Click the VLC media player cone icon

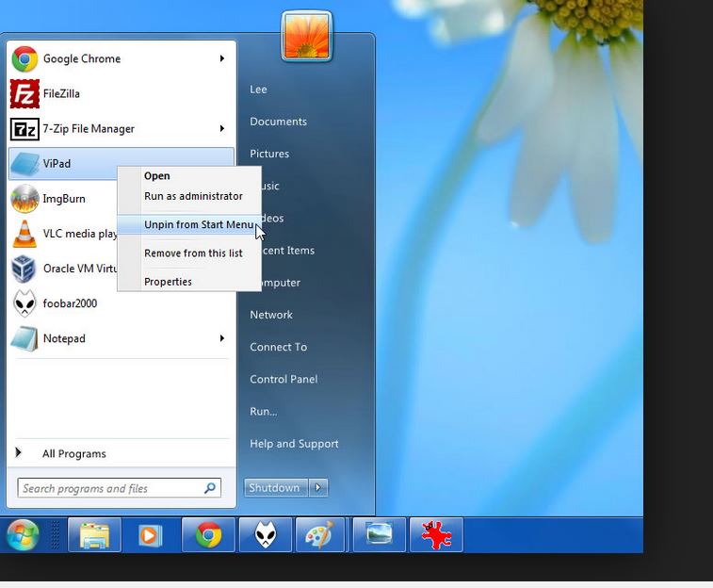coord(24,234)
